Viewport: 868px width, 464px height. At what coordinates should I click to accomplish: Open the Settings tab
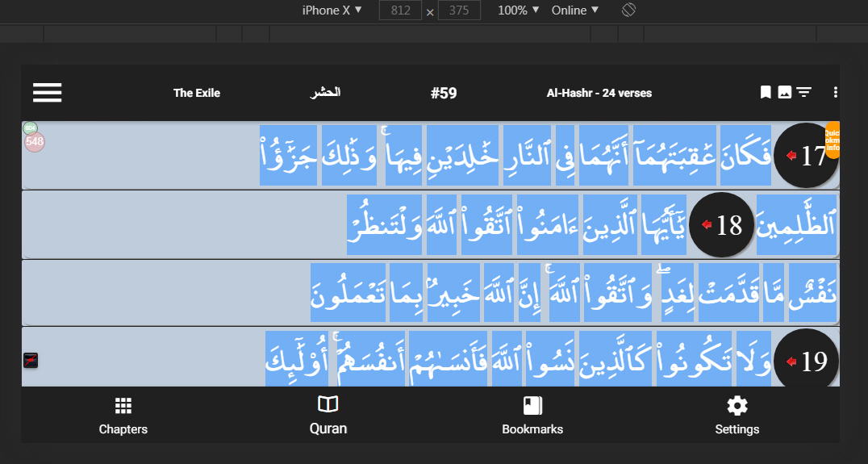pos(737,416)
